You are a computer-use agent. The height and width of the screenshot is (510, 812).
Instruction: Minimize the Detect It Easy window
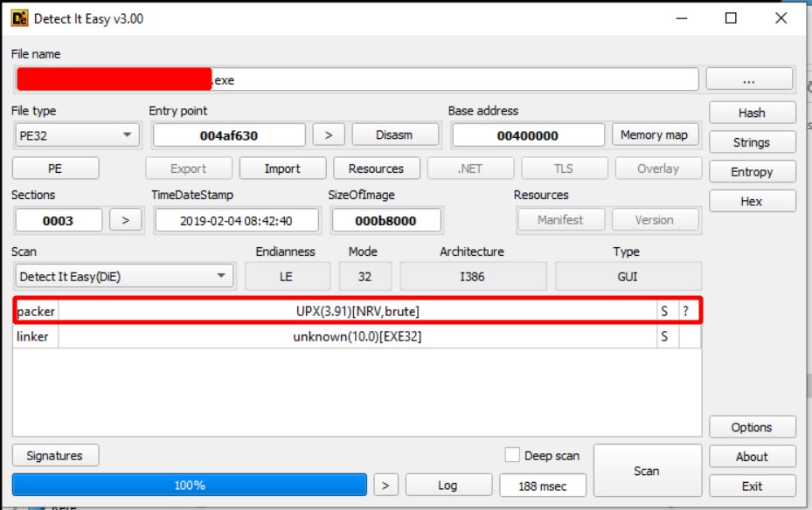tap(682, 18)
